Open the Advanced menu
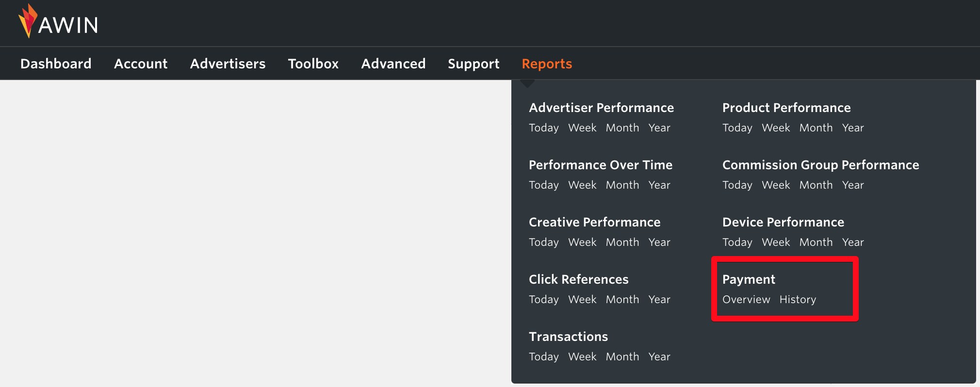980x387 pixels. [x=393, y=64]
